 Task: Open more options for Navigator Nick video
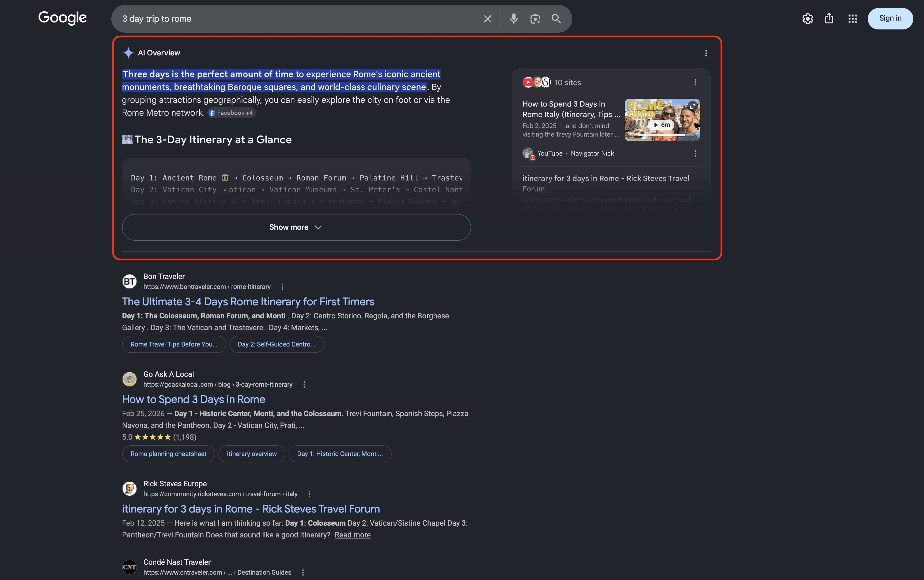tap(695, 153)
